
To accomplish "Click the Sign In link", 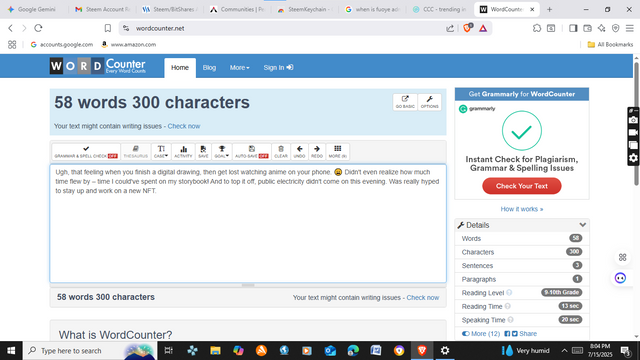I will coord(278,68).
